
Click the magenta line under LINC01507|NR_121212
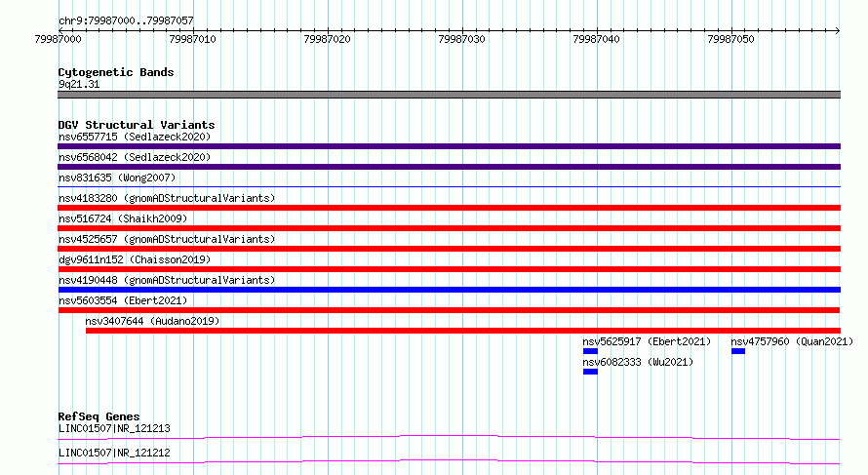pos(449,461)
